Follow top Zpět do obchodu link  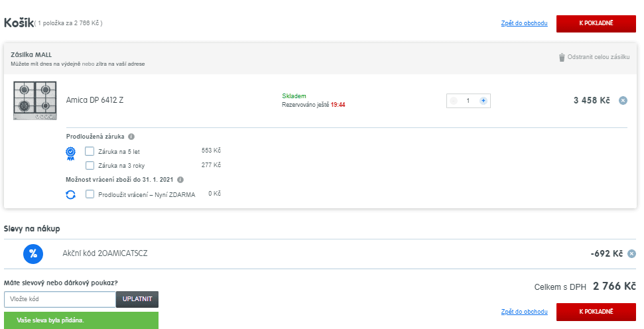pos(524,23)
